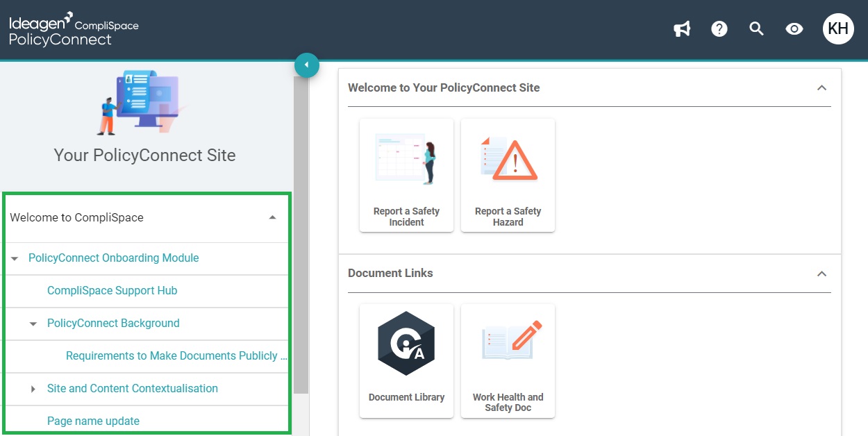Click Welcome to Your PolicyConnect Site heading text

[444, 87]
